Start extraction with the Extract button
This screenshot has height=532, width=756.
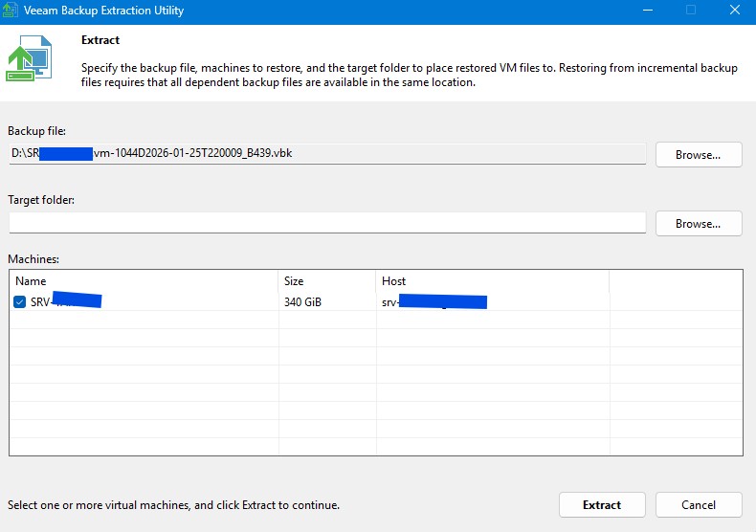602,504
